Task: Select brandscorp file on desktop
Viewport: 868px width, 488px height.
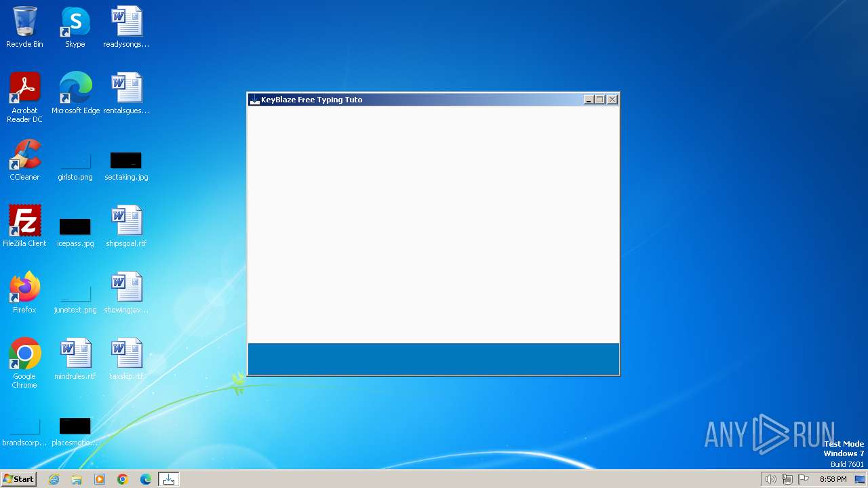Action: 24,432
